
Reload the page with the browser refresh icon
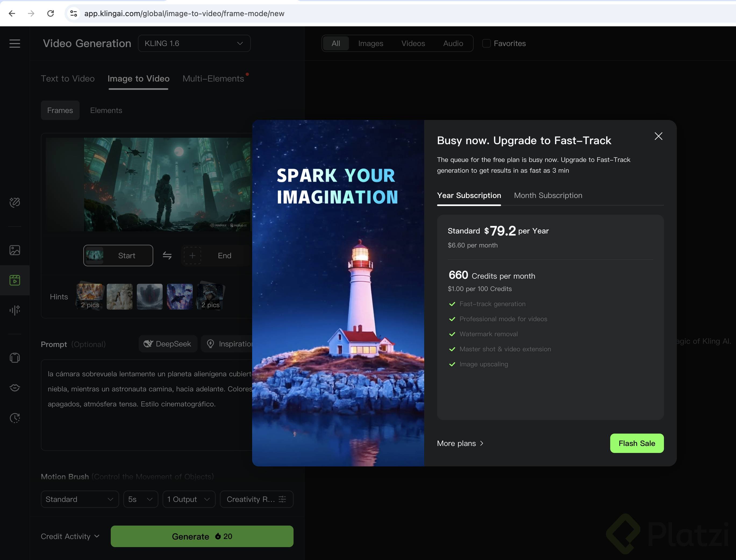coord(51,13)
